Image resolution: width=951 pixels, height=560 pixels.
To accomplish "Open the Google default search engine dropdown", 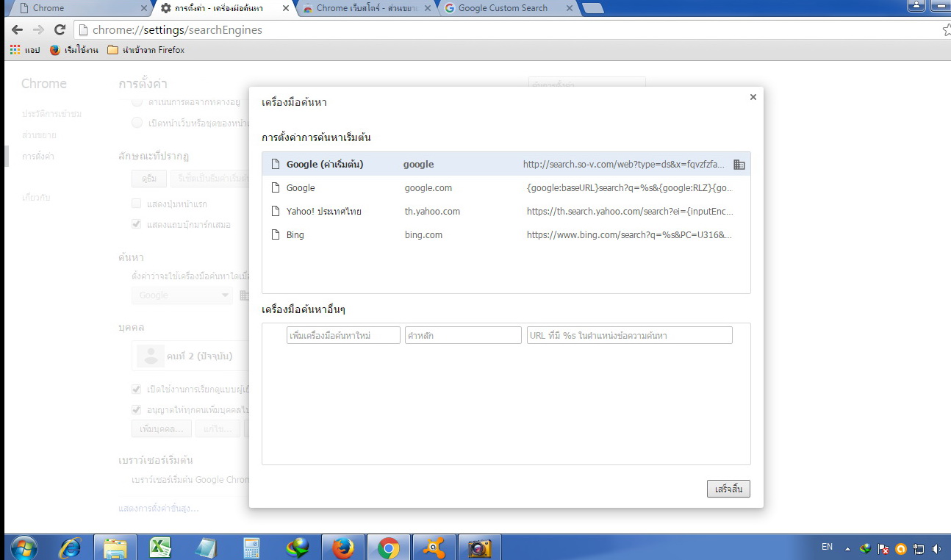I will click(182, 295).
